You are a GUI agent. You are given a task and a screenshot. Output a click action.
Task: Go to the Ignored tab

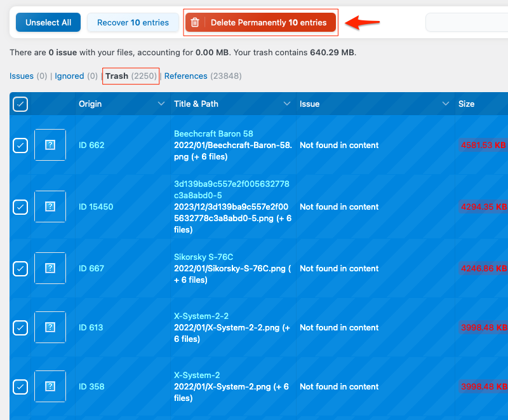(x=69, y=76)
